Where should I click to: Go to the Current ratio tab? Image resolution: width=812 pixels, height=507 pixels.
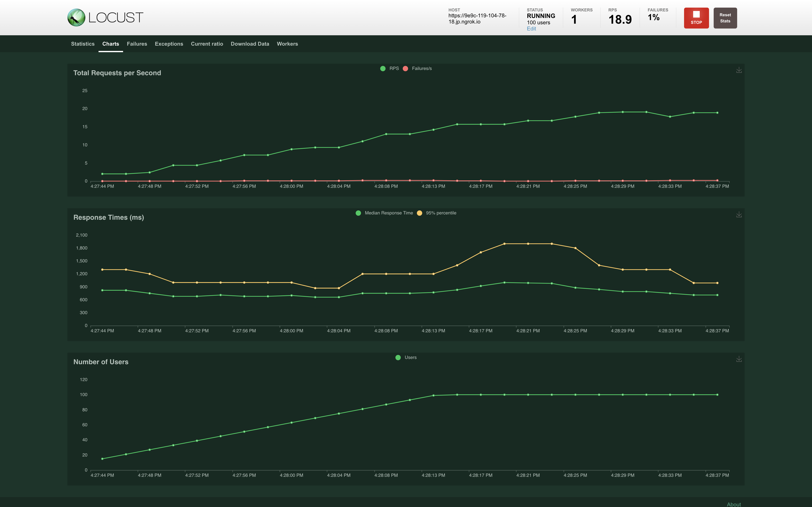207,44
